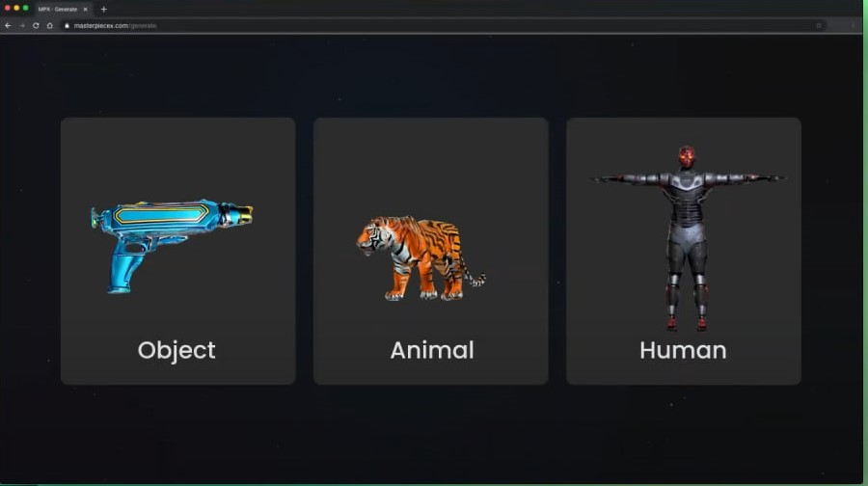Viewport: 868px width, 486px height.
Task: Open the browser home page icon
Action: click(x=50, y=25)
